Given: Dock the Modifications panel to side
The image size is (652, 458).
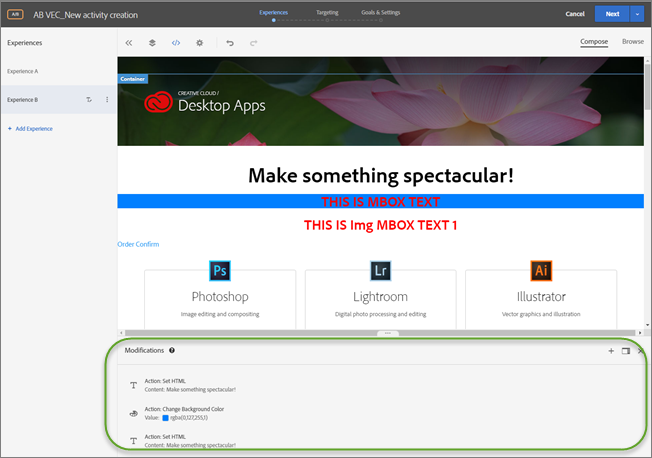Looking at the screenshot, I should click(626, 351).
